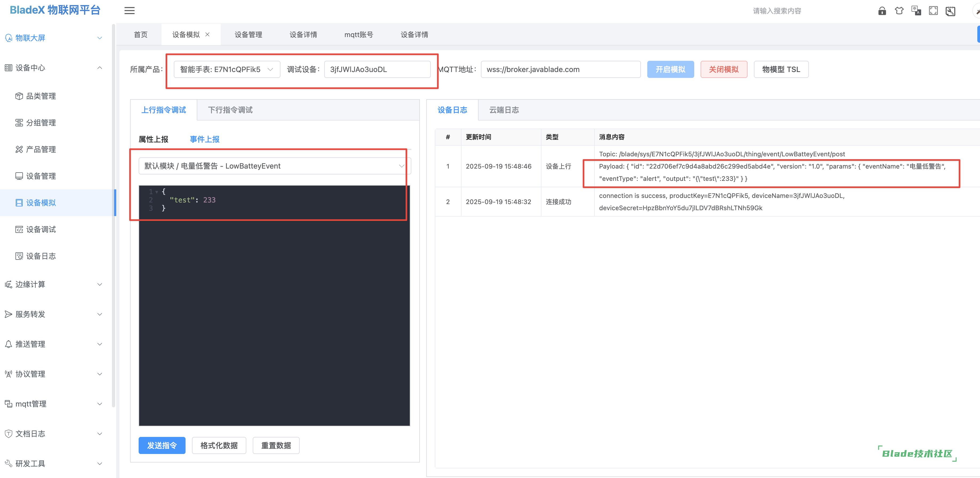Expand the 文档日志 menu chevron
This screenshot has width=980, height=478.
coord(100,433)
